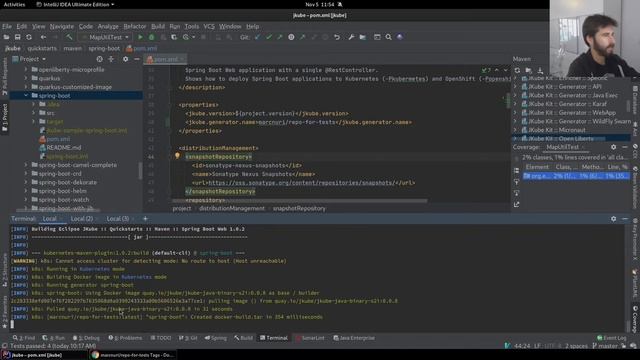Click the Activities button in GNOME bar

click(x=14, y=4)
